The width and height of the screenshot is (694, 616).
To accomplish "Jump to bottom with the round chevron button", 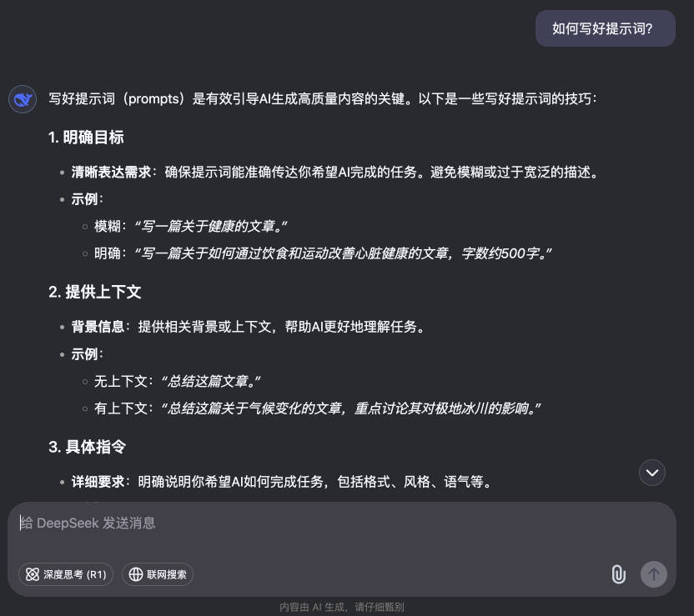I will [652, 473].
